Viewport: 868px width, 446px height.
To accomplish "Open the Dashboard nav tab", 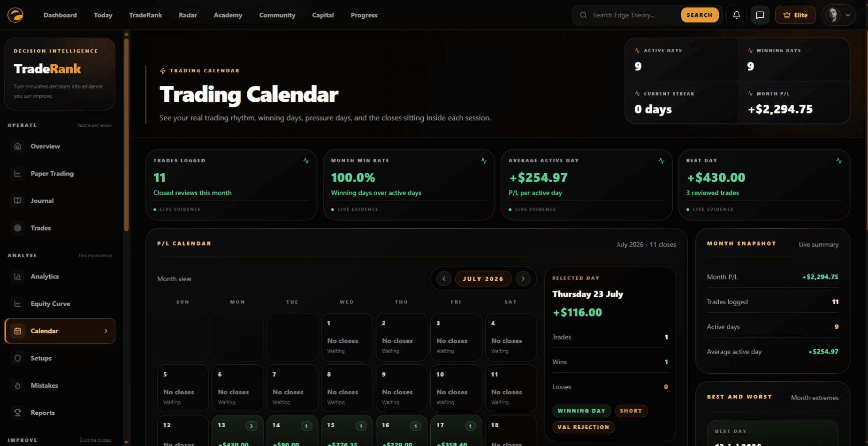I will click(60, 15).
